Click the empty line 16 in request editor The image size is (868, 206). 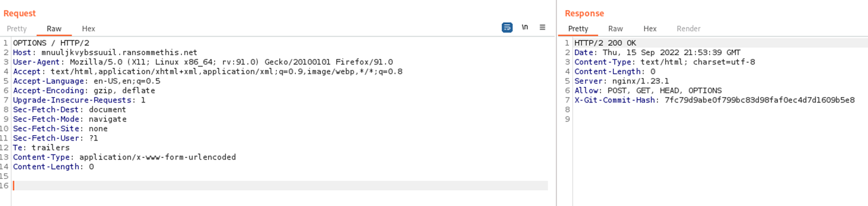[251, 185]
